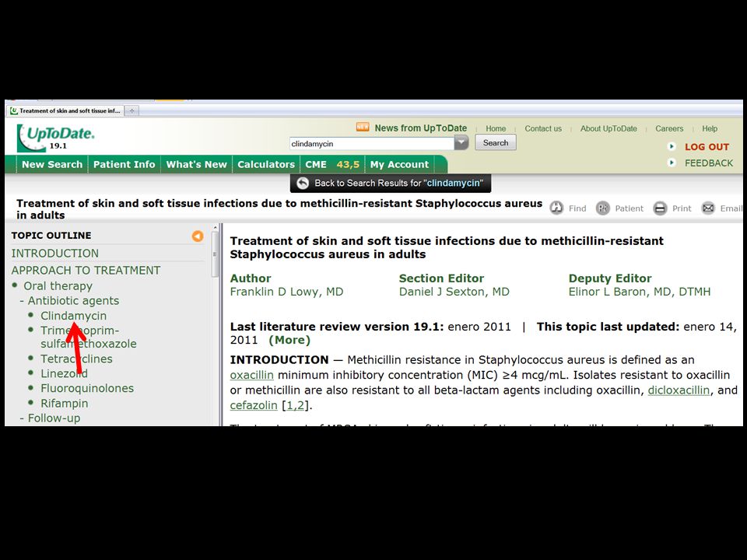This screenshot has height=560, width=747.
Task: Select Rifampin outline entry
Action: pyautogui.click(x=64, y=404)
